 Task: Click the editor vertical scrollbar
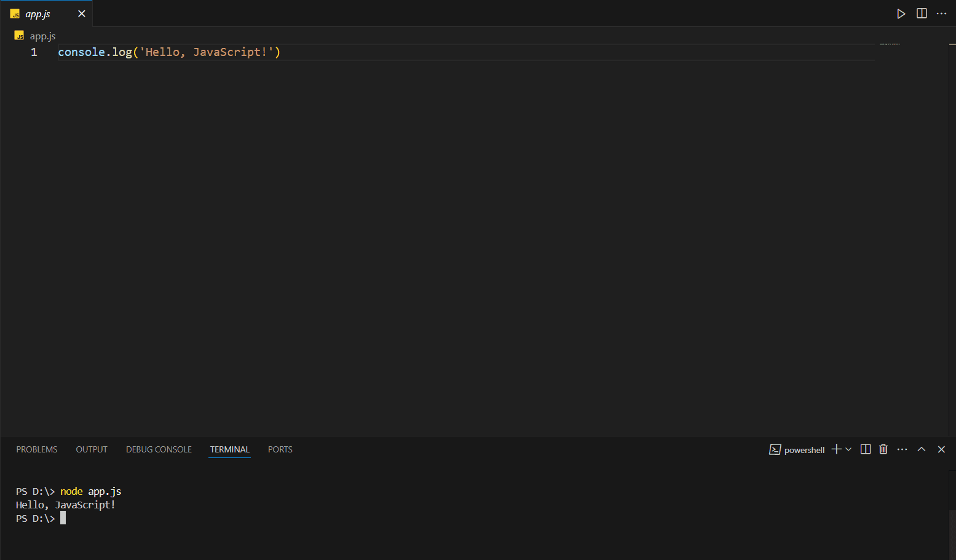(952, 240)
